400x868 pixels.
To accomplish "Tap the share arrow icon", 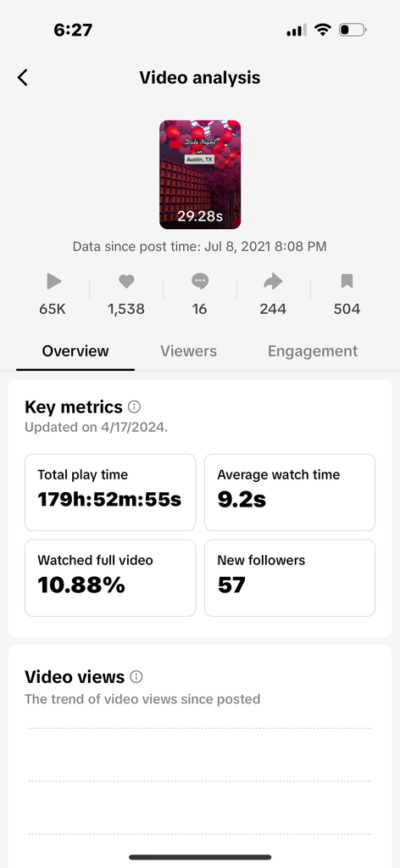I will click(x=273, y=282).
